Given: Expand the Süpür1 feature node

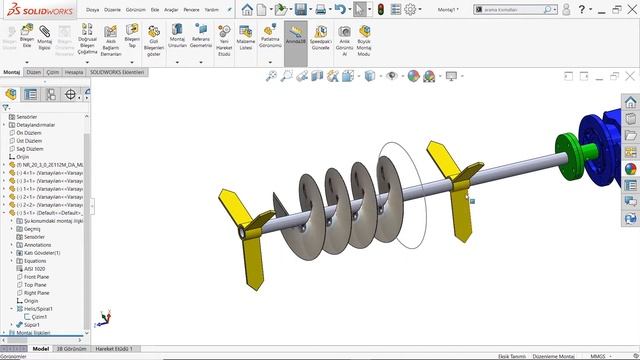Looking at the screenshot, I should 12,325.
